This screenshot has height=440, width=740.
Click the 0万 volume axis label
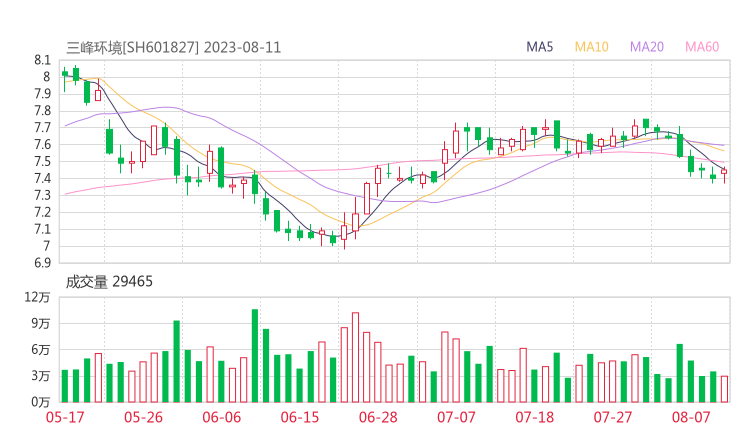click(x=41, y=402)
